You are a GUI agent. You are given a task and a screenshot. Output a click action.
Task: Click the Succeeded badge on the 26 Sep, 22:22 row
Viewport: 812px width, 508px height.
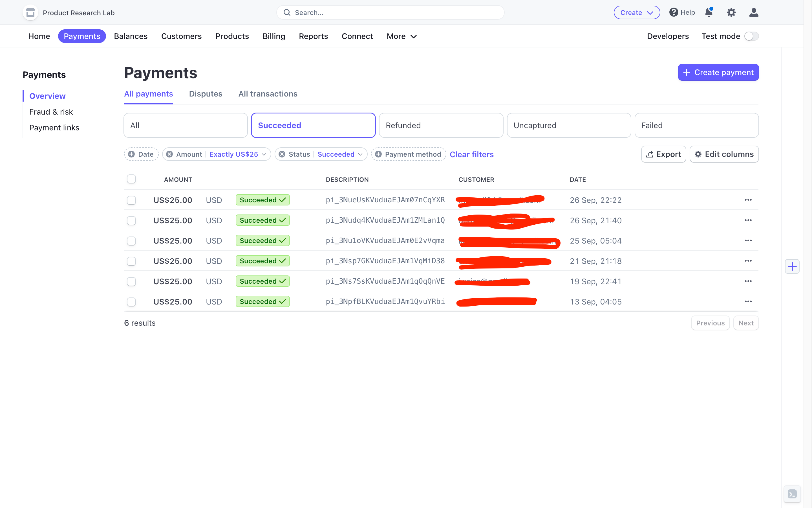(x=262, y=200)
